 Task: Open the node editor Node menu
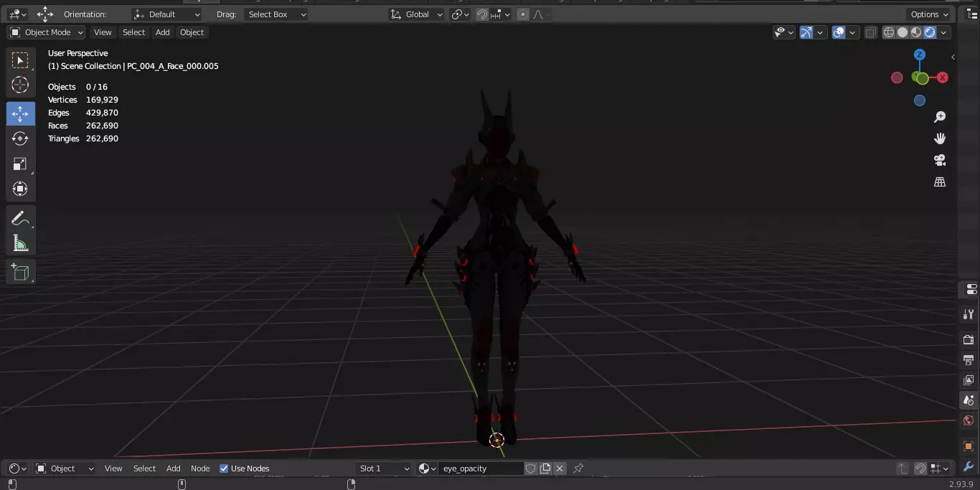point(200,468)
